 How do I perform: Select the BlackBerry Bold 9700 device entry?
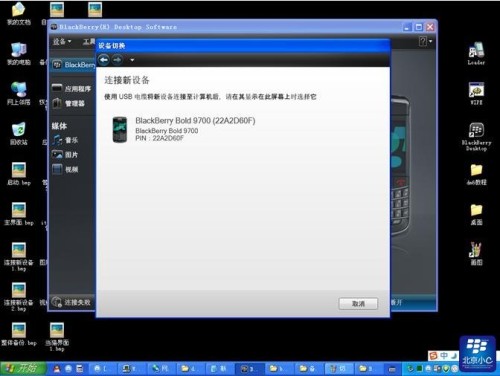183,130
